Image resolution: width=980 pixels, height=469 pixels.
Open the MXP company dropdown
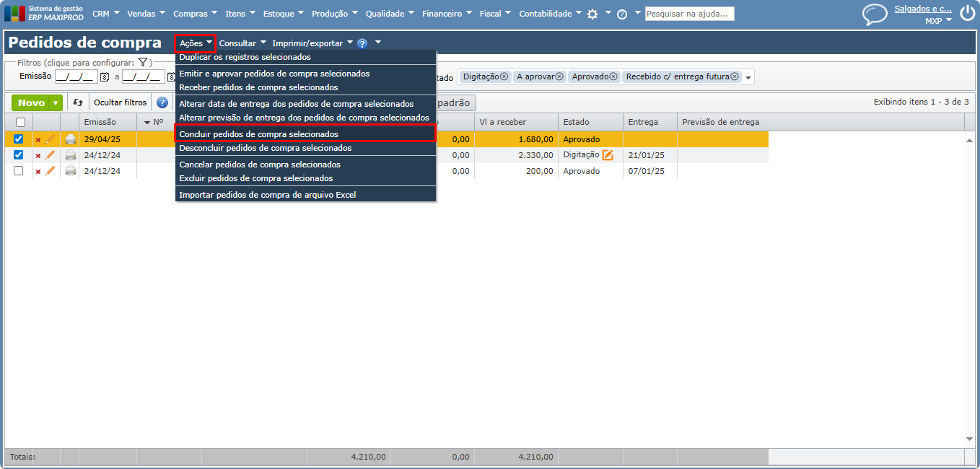[938, 21]
